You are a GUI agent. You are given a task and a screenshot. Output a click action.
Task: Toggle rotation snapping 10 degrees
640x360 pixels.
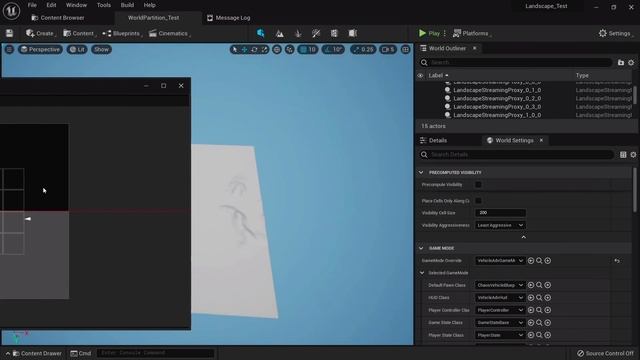click(x=333, y=49)
